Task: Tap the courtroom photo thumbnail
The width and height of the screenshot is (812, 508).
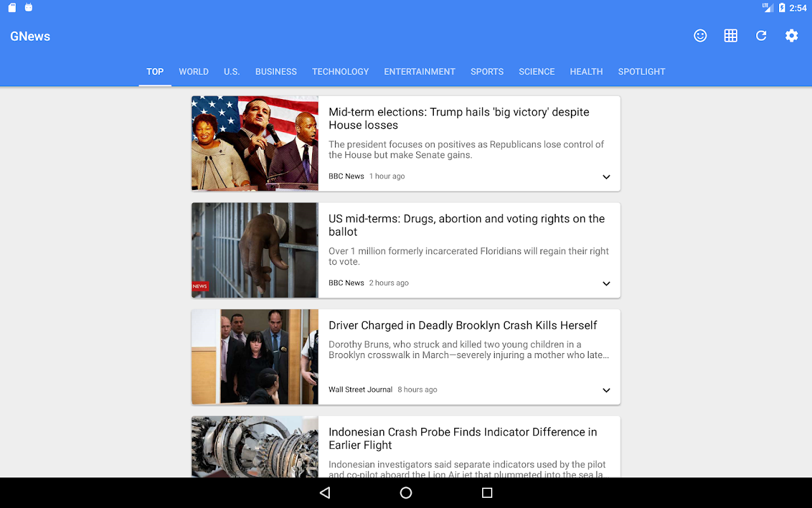Action: [255, 357]
